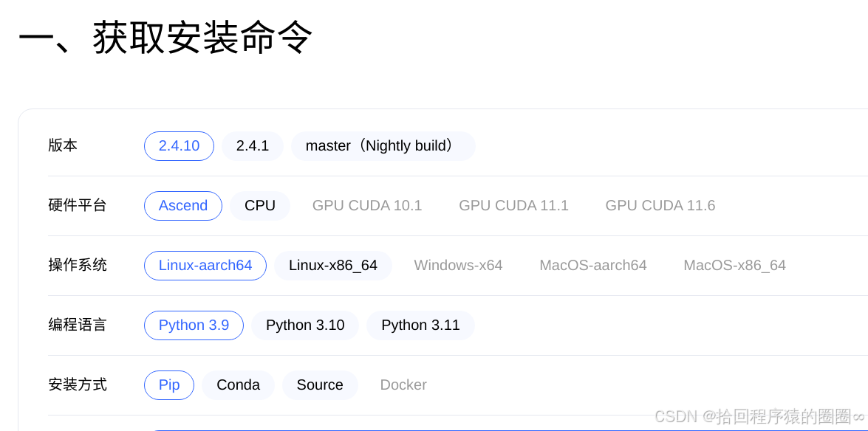Choose GPU CUDA 10.1 option

367,206
